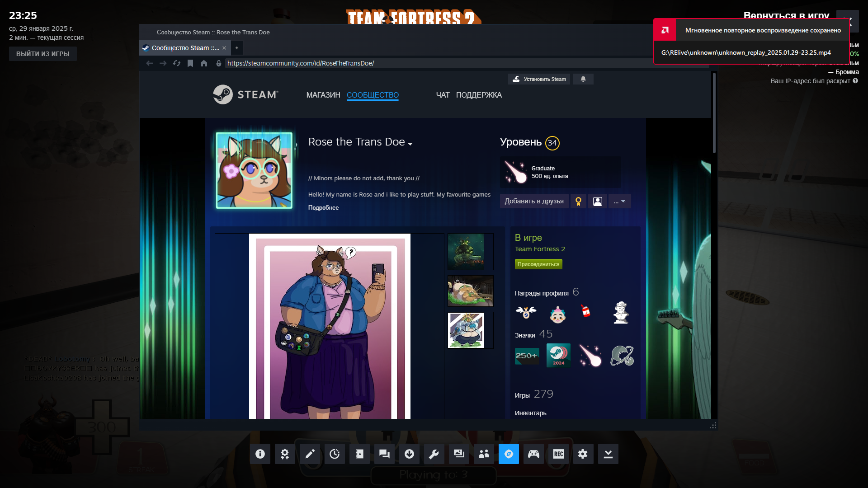Open the Игры 279 link
The width and height of the screenshot is (868, 488).
pos(534,394)
